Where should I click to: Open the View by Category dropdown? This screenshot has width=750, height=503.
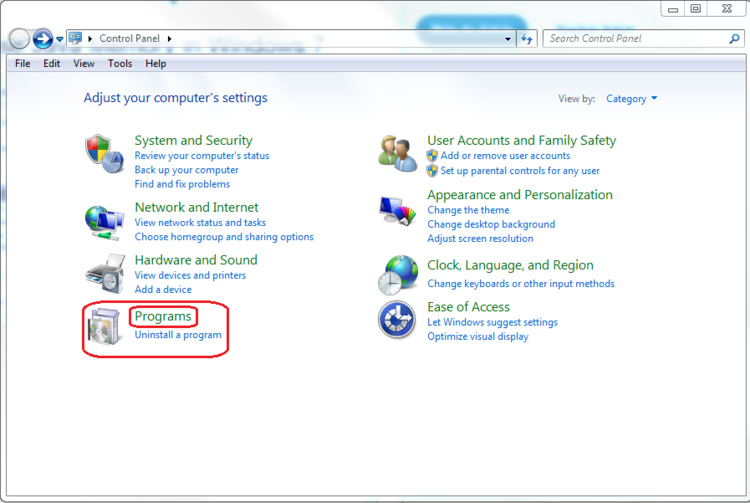click(632, 99)
